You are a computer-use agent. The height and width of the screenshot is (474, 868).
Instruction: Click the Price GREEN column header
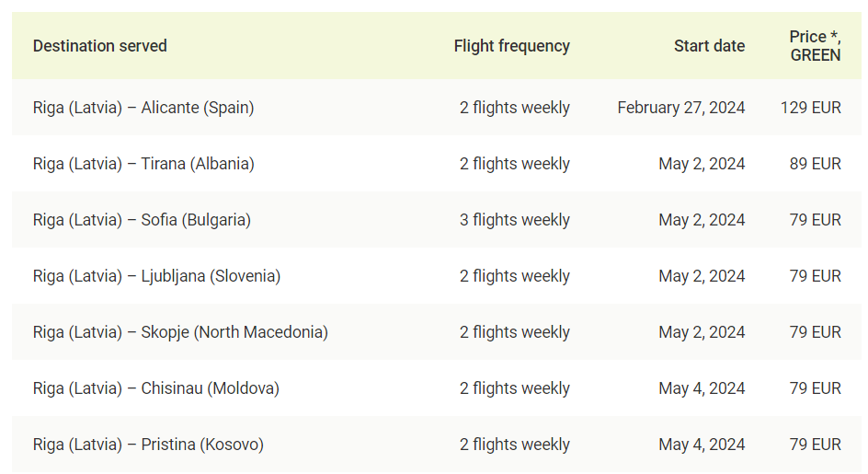tap(815, 46)
